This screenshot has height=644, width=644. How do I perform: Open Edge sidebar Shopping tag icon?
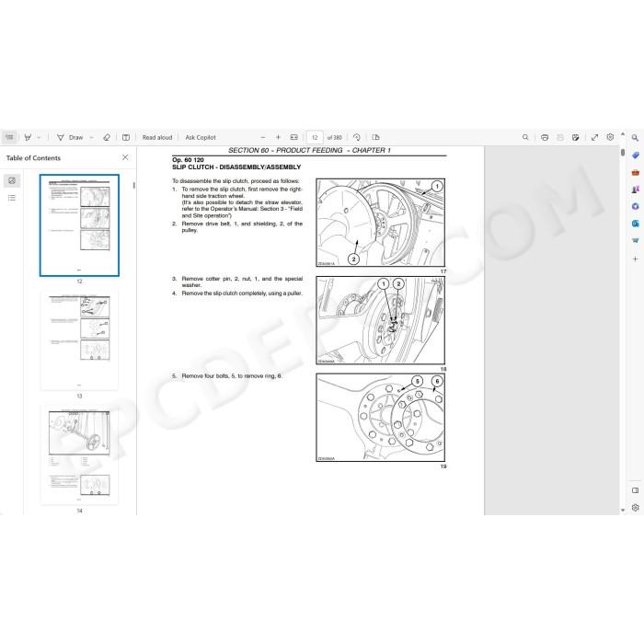(x=636, y=155)
